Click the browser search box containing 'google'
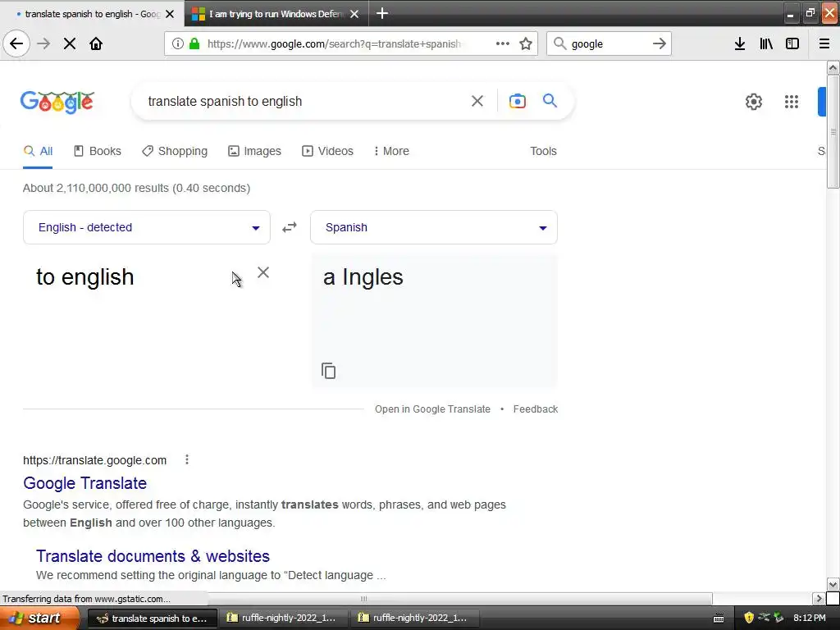The height and width of the screenshot is (630, 840). (x=608, y=44)
